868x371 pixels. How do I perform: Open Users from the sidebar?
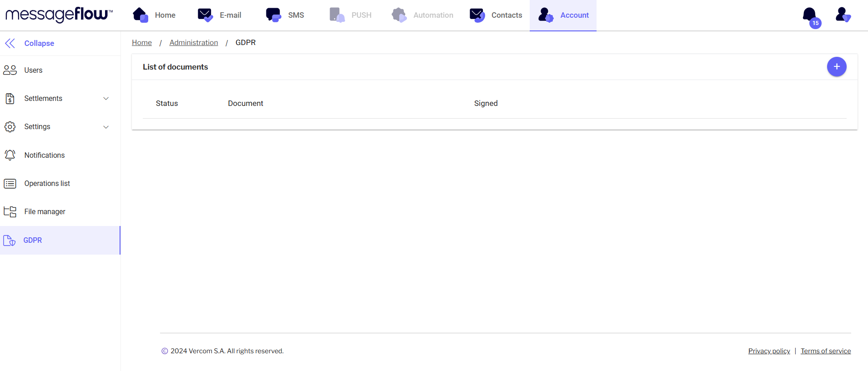pyautogui.click(x=33, y=70)
